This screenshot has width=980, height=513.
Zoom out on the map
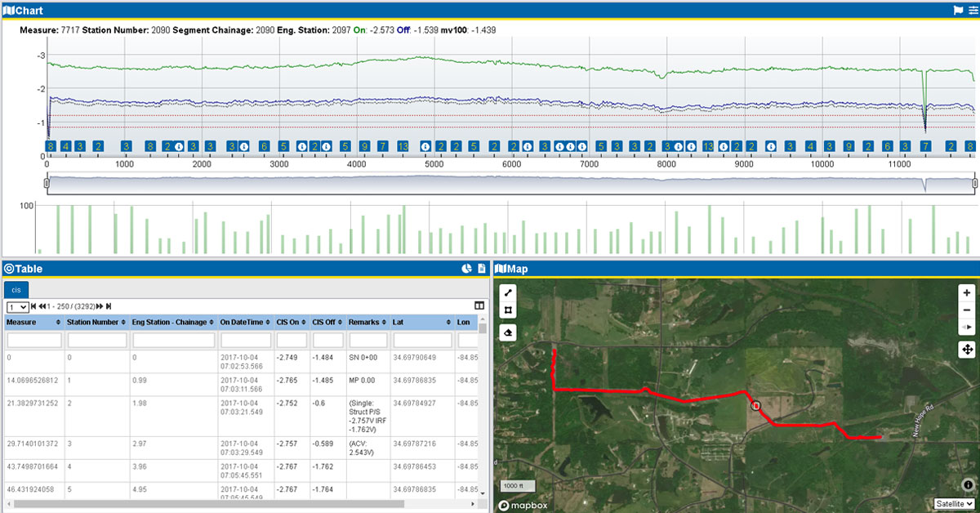[967, 310]
